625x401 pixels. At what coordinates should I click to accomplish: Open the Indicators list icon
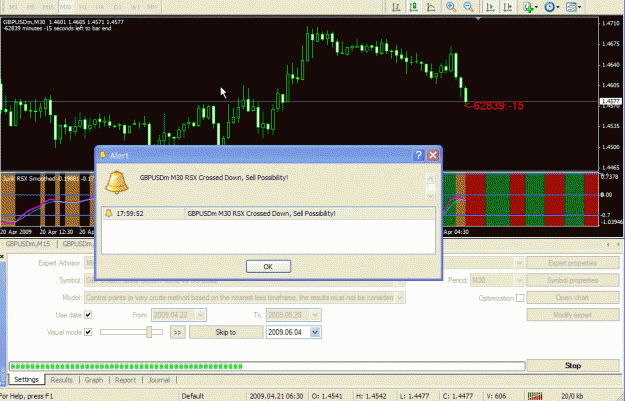point(528,7)
